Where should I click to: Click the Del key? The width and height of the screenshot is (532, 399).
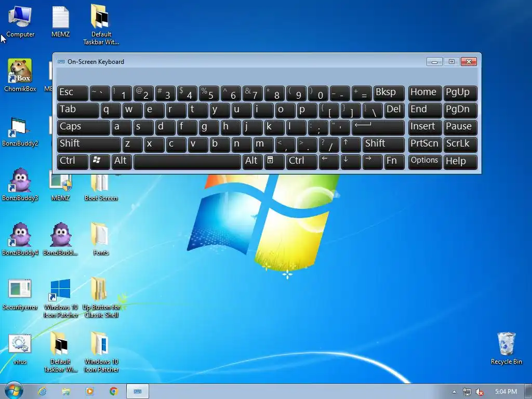(x=394, y=110)
